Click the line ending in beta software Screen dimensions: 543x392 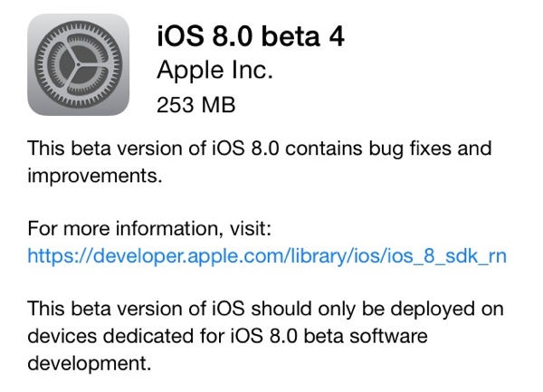point(227,336)
